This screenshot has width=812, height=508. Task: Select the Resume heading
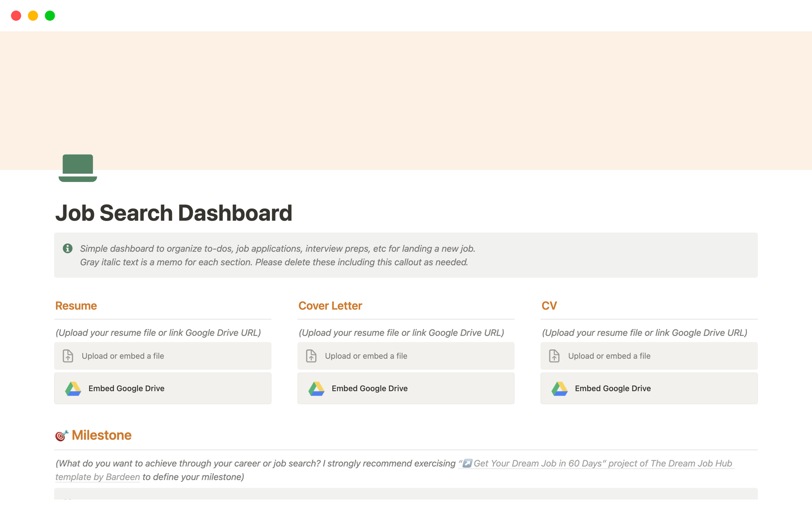[x=76, y=306]
